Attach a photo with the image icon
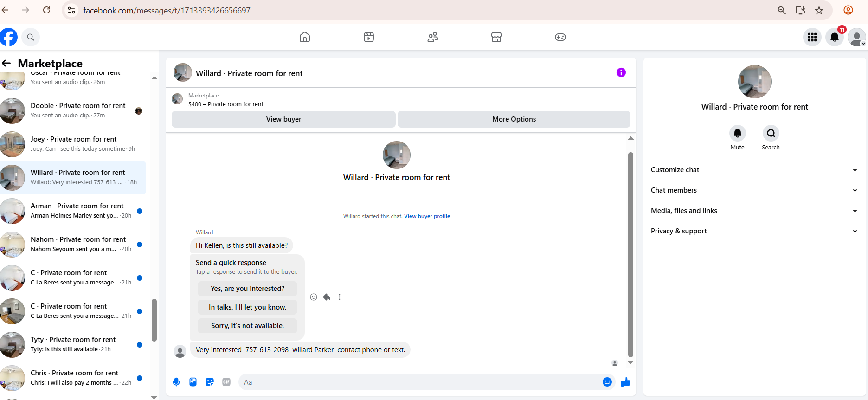This screenshot has width=868, height=400. [x=193, y=382]
